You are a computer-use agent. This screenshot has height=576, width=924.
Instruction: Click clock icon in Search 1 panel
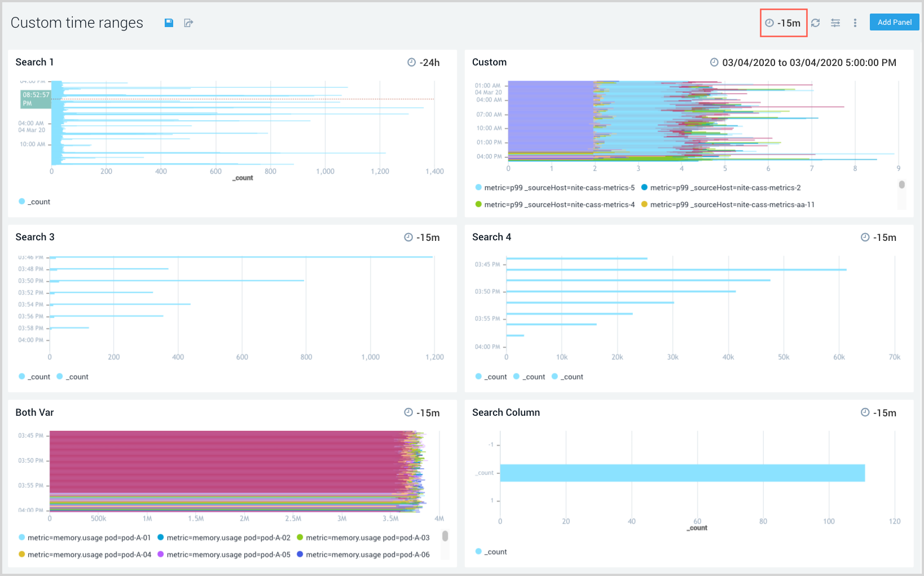tap(411, 63)
